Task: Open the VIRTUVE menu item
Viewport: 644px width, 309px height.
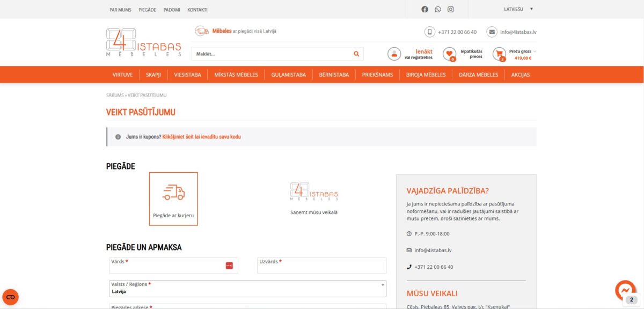Action: click(x=122, y=75)
